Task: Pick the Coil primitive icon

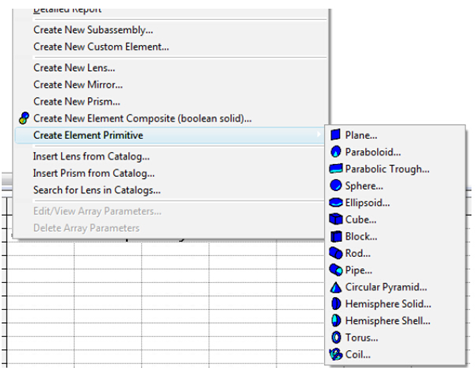Action: click(x=336, y=354)
